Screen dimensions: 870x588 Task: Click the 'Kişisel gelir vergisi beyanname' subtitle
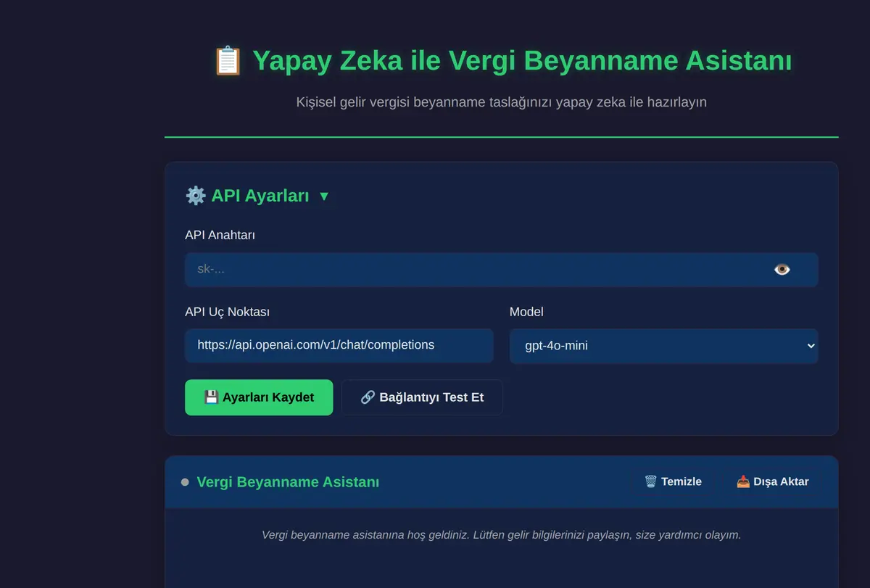(502, 102)
